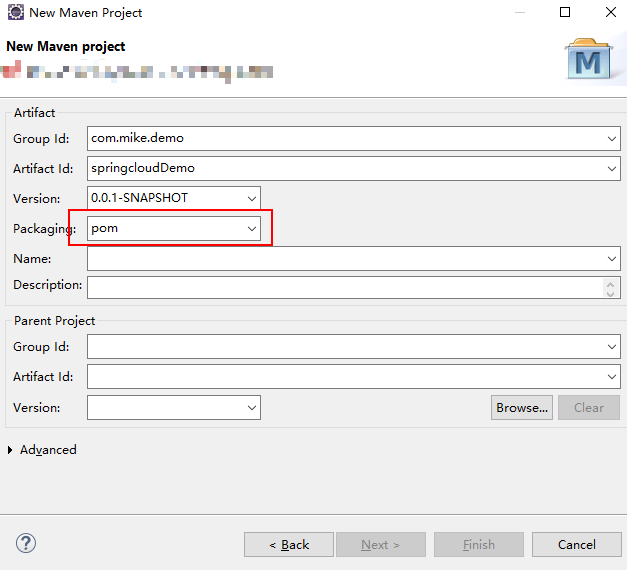Click the 0.0.1-SNAPSHOT version text
Viewport: 627px width, 570px height.
[x=139, y=198]
